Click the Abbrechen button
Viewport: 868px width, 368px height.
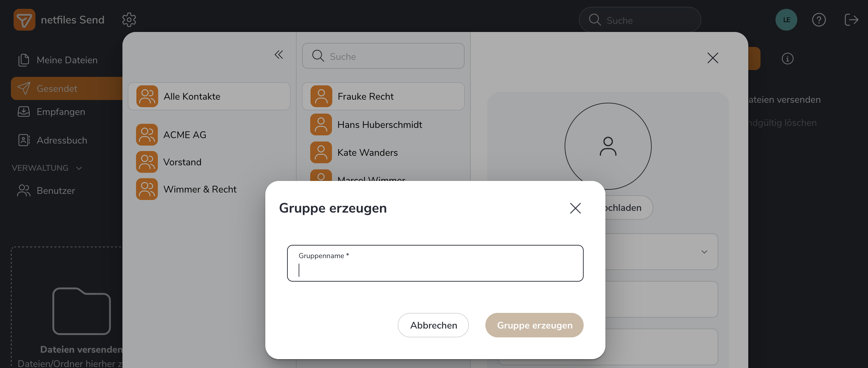(433, 325)
